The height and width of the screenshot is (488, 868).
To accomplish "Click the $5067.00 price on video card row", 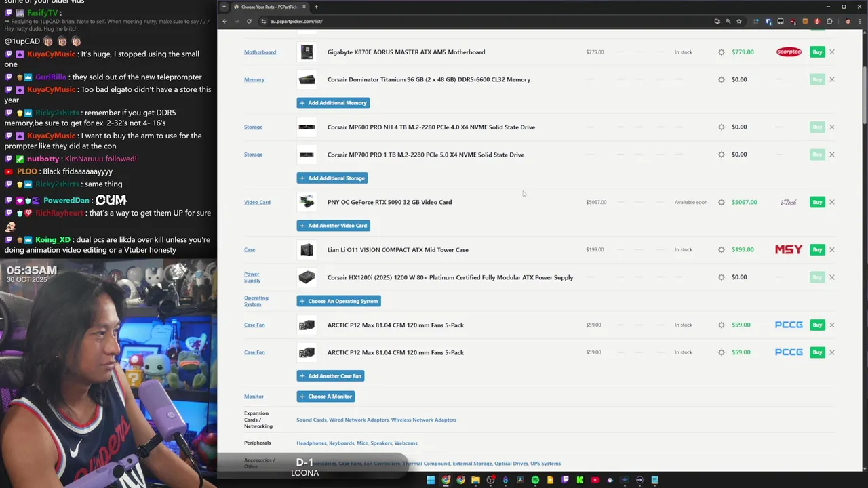I will tap(744, 202).
